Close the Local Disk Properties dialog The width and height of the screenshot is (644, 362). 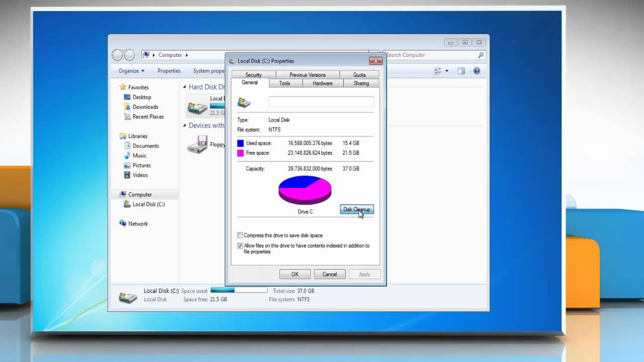tap(376, 61)
